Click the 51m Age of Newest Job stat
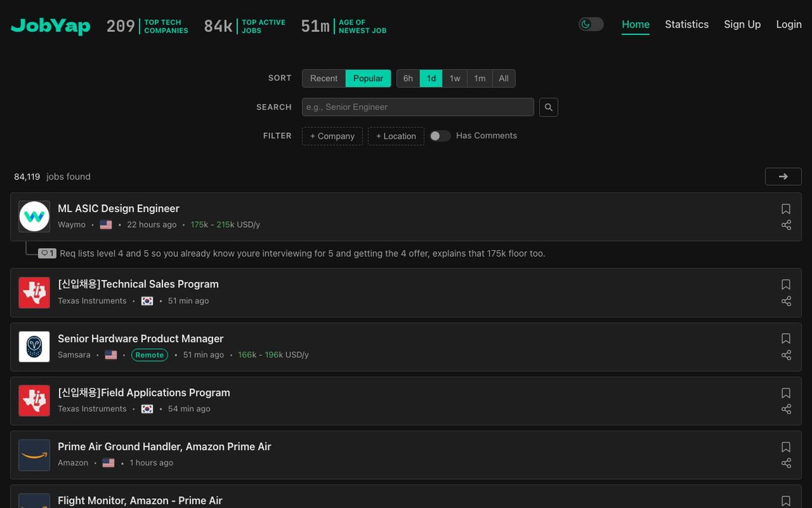The height and width of the screenshot is (508, 812). [344, 26]
